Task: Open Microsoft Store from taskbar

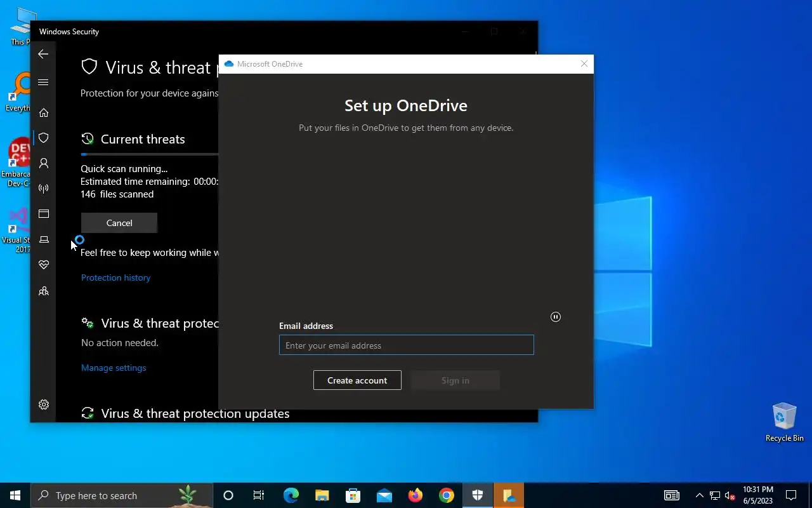Action: [x=353, y=495]
